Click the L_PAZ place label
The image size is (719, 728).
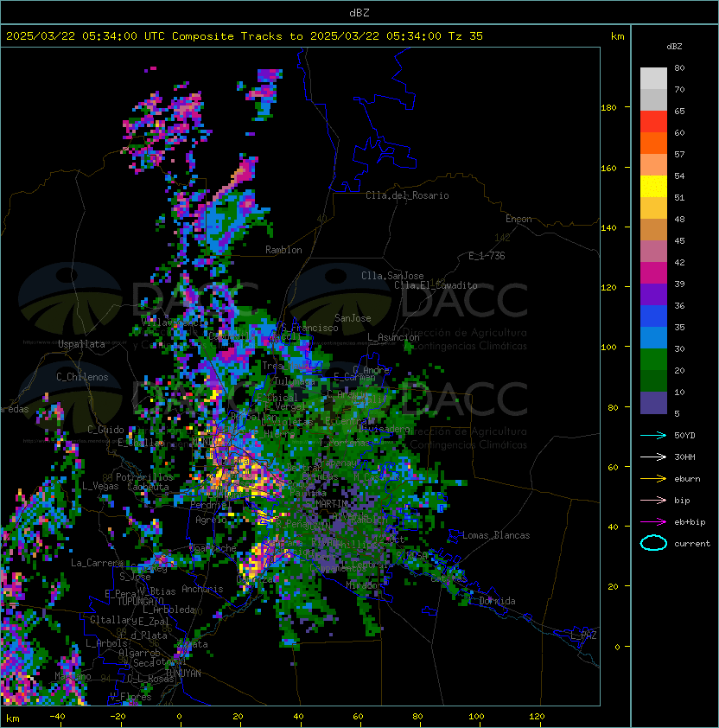583,635
